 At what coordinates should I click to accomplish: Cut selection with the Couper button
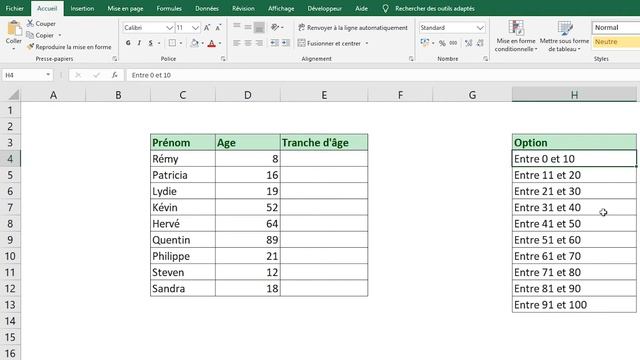(41, 24)
